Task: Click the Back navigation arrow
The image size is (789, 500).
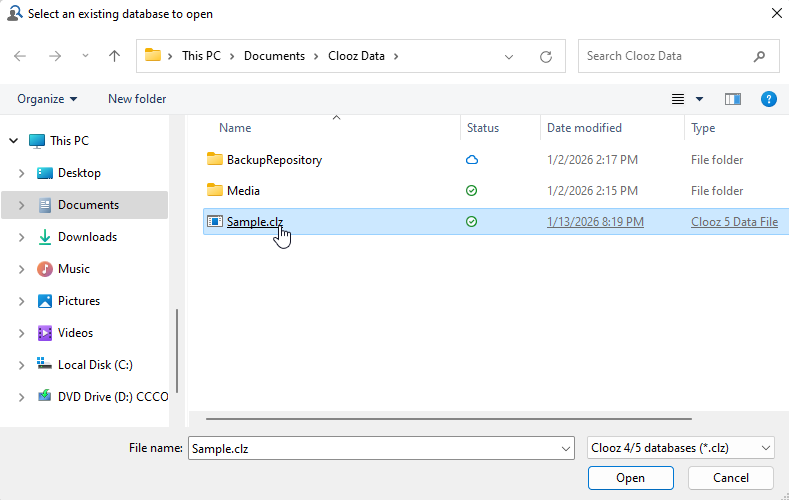Action: click(21, 56)
